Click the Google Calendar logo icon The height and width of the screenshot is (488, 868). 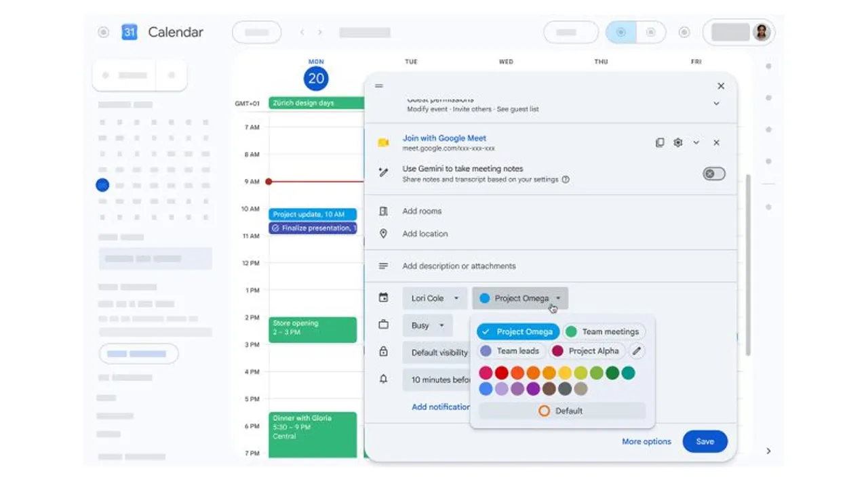130,32
